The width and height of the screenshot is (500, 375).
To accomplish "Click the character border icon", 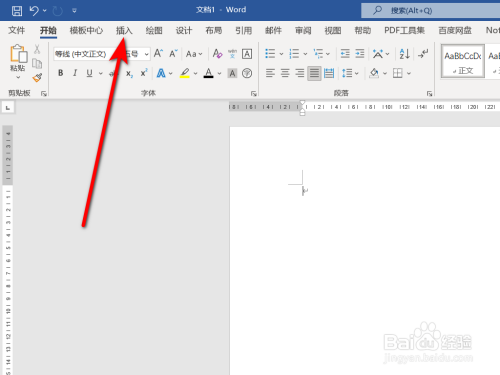I will tap(247, 54).
